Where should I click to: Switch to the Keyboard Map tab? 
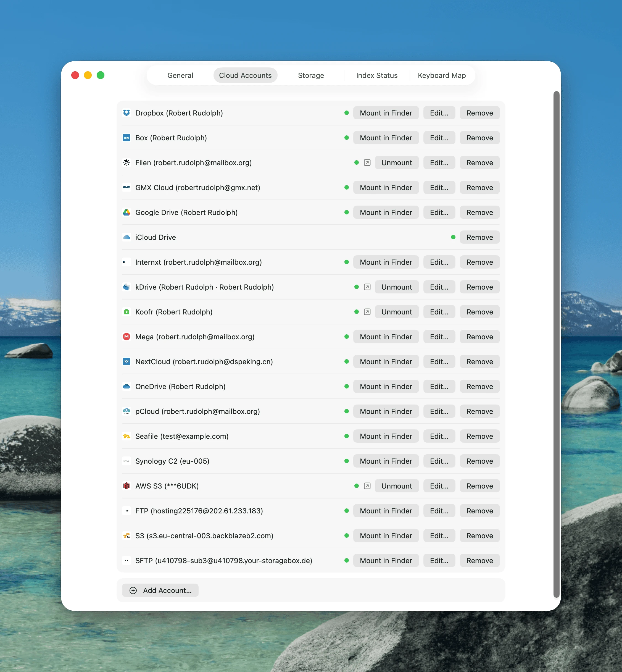[x=442, y=75]
